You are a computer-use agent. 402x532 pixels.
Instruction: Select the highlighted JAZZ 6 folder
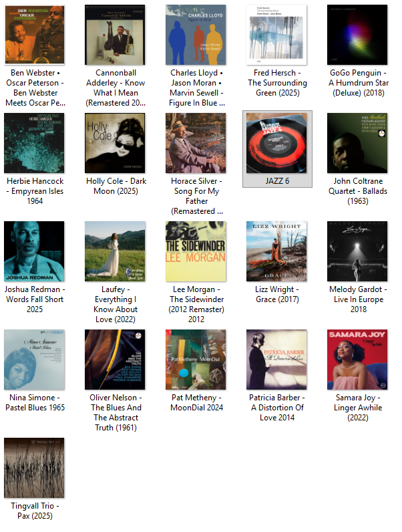click(277, 149)
